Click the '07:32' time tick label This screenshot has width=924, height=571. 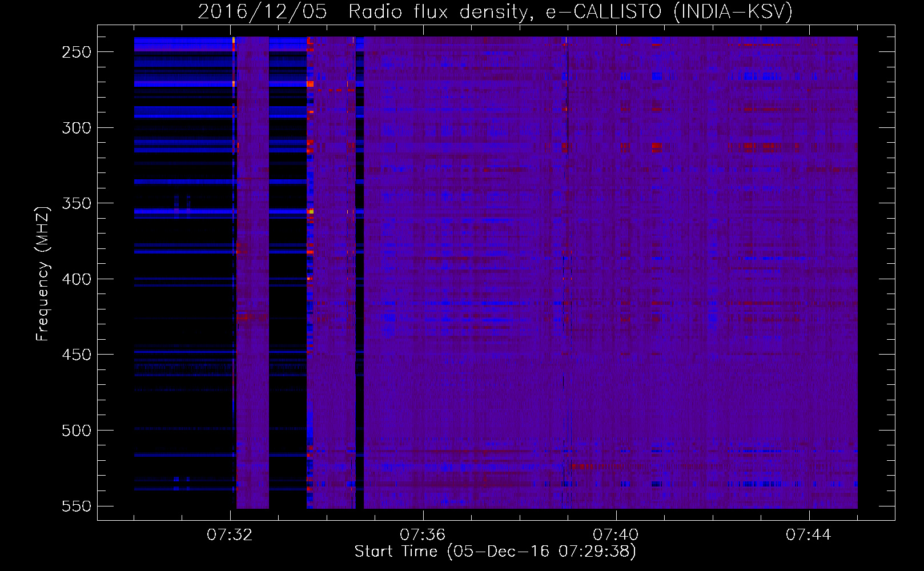click(230, 534)
